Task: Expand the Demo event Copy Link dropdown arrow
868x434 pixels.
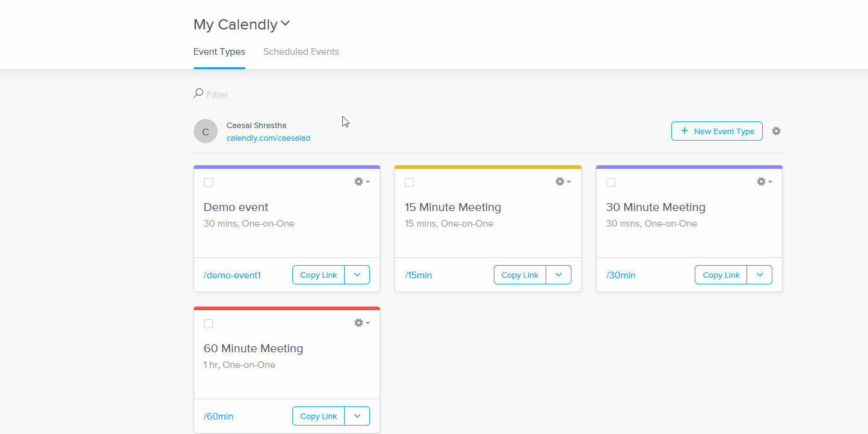Action: click(x=357, y=275)
